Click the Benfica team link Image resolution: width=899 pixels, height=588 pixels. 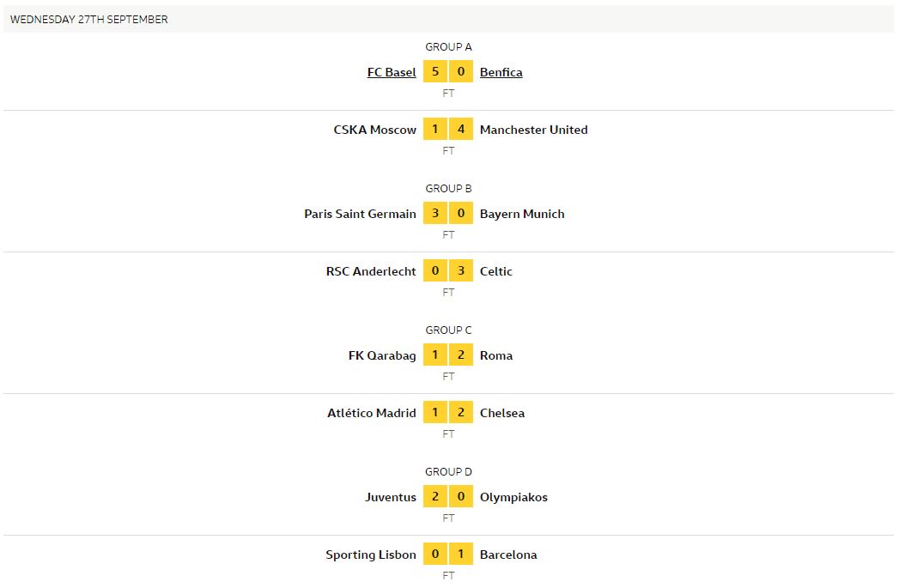pyautogui.click(x=501, y=72)
